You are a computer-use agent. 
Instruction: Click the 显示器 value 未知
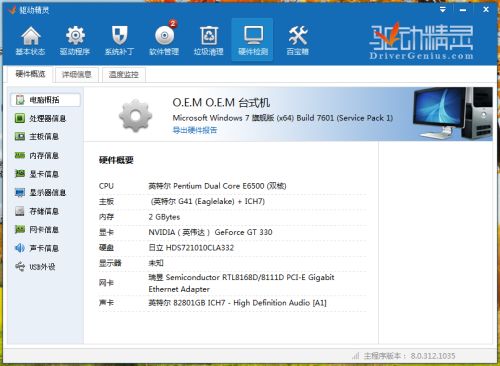156,263
